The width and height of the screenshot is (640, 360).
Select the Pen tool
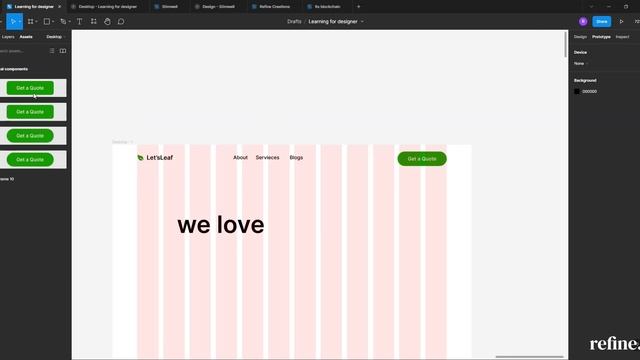pyautogui.click(x=63, y=22)
